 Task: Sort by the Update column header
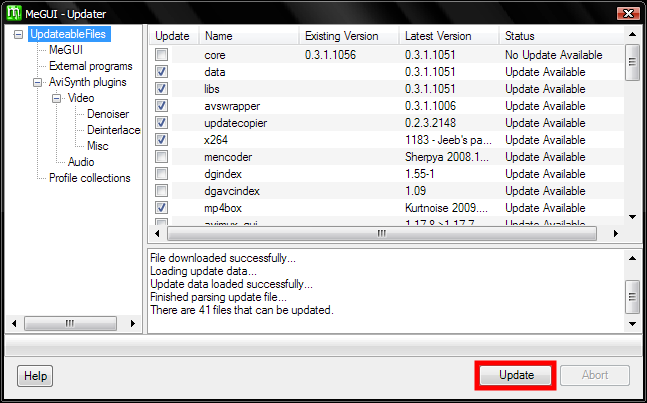click(x=174, y=36)
